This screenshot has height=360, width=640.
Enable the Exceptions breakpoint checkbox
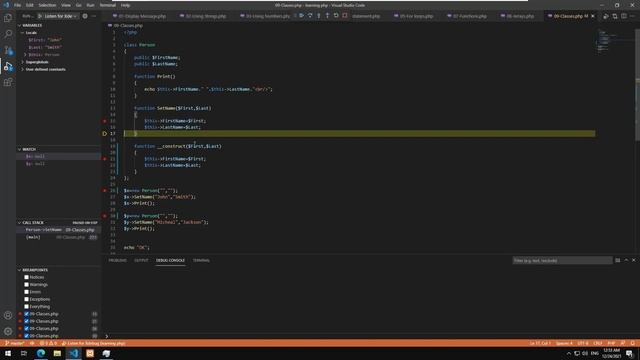(27, 299)
